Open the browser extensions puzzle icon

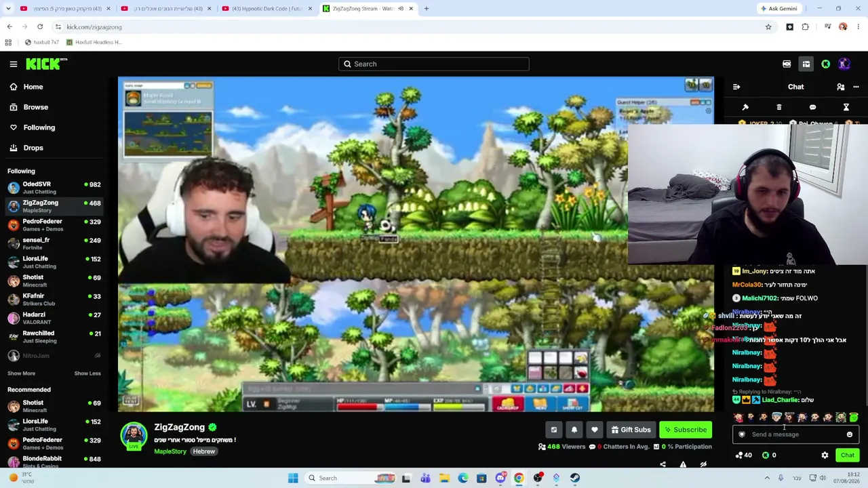point(806,26)
